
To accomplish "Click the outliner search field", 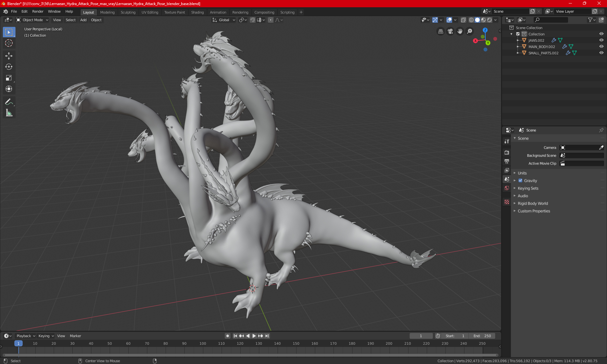I will pyautogui.click(x=551, y=20).
